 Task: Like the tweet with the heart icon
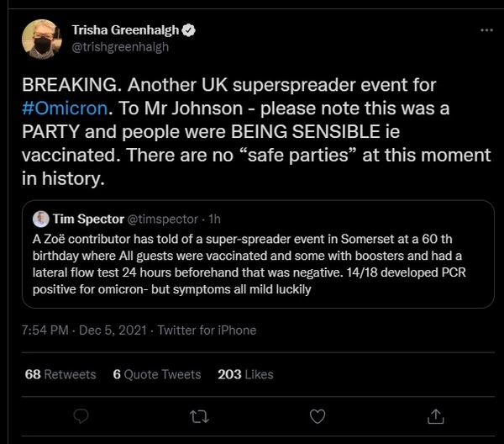tap(318, 415)
